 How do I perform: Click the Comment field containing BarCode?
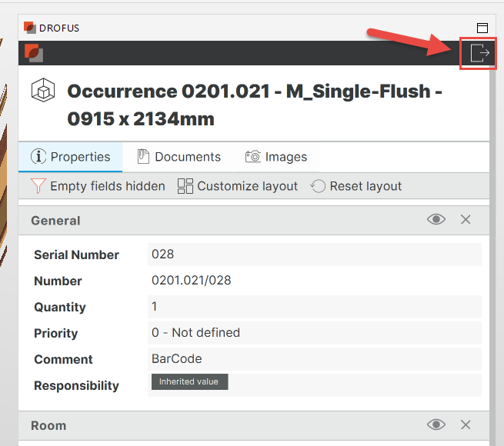[314, 359]
